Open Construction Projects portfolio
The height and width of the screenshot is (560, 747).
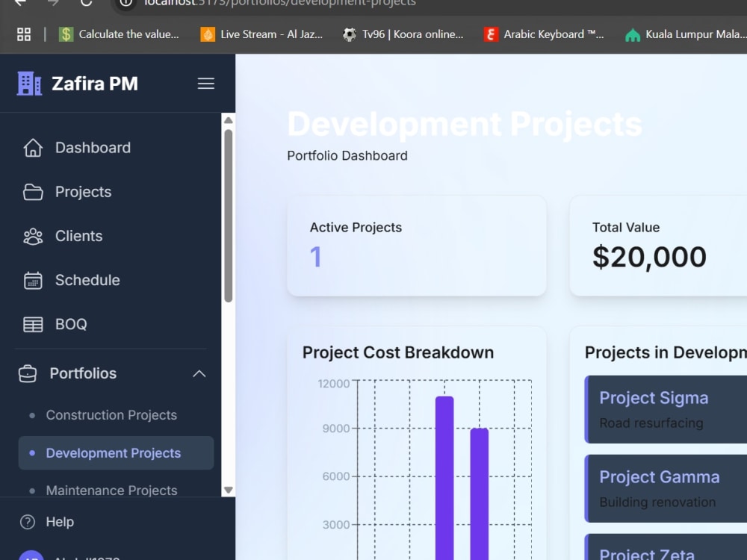[111, 415]
